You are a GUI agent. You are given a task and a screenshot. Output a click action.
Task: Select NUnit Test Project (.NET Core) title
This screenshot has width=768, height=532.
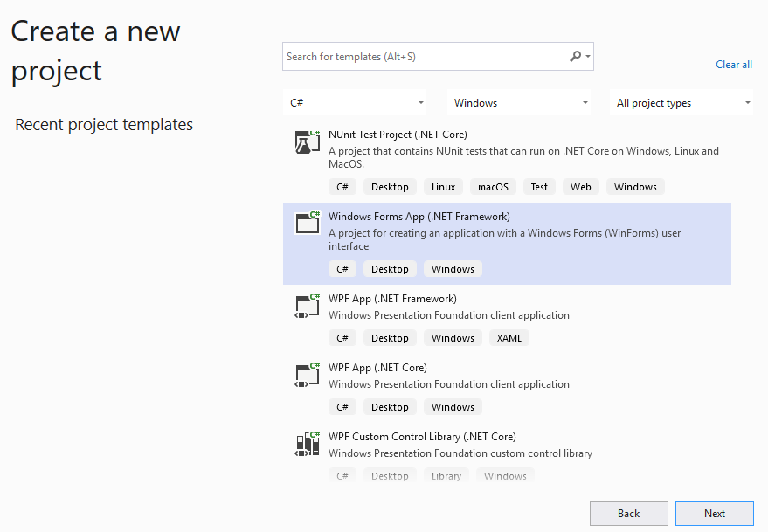tap(398, 135)
